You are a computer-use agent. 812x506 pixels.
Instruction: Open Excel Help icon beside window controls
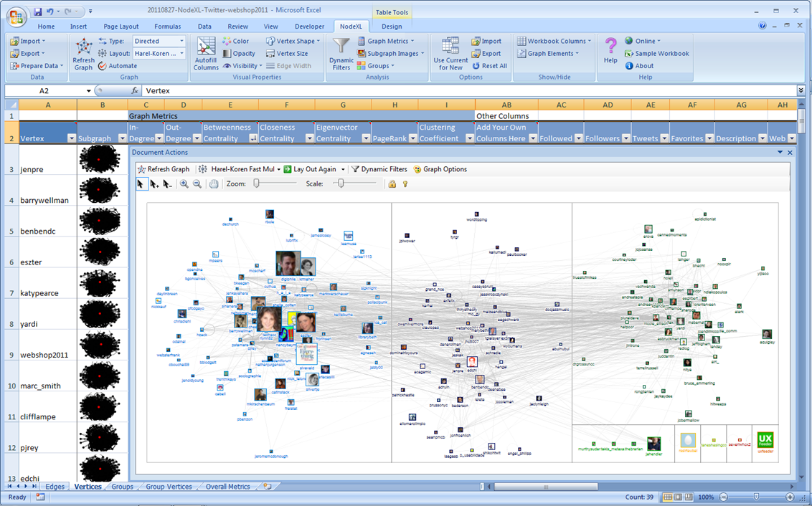tap(763, 25)
